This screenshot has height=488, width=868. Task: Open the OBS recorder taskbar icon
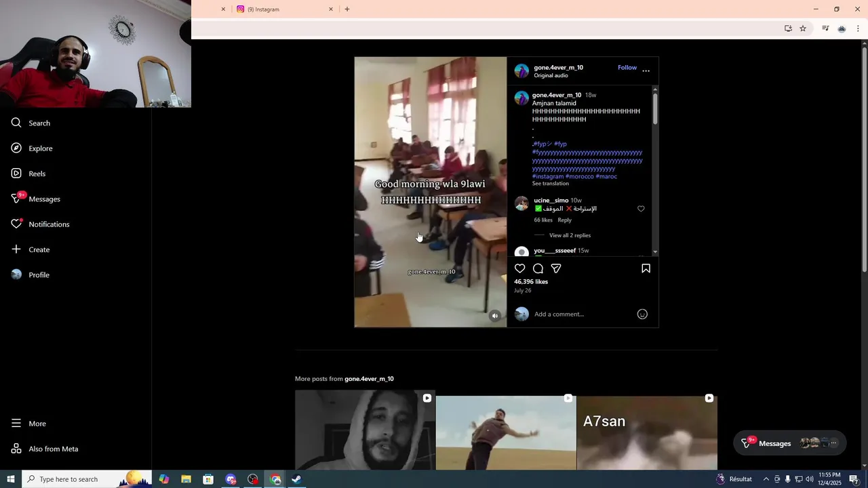[253, 479]
